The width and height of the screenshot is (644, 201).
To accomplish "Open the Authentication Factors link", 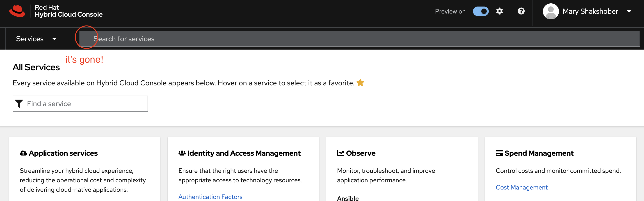I will click(210, 197).
